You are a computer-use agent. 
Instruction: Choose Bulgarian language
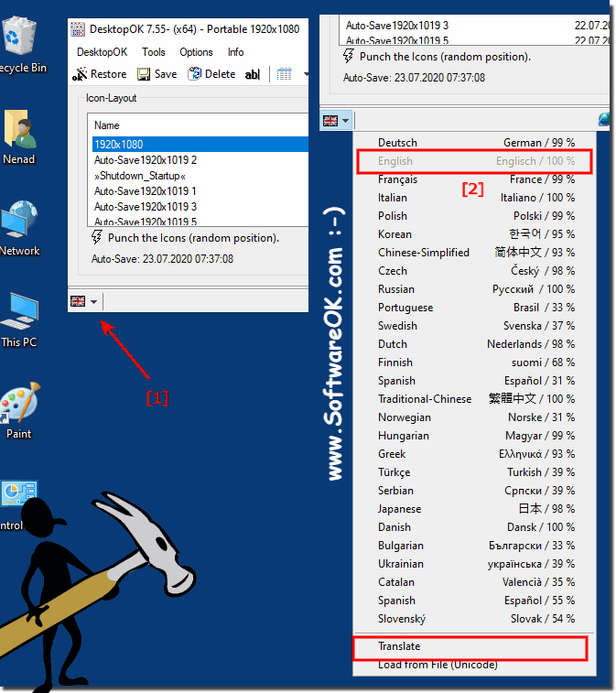click(475, 546)
